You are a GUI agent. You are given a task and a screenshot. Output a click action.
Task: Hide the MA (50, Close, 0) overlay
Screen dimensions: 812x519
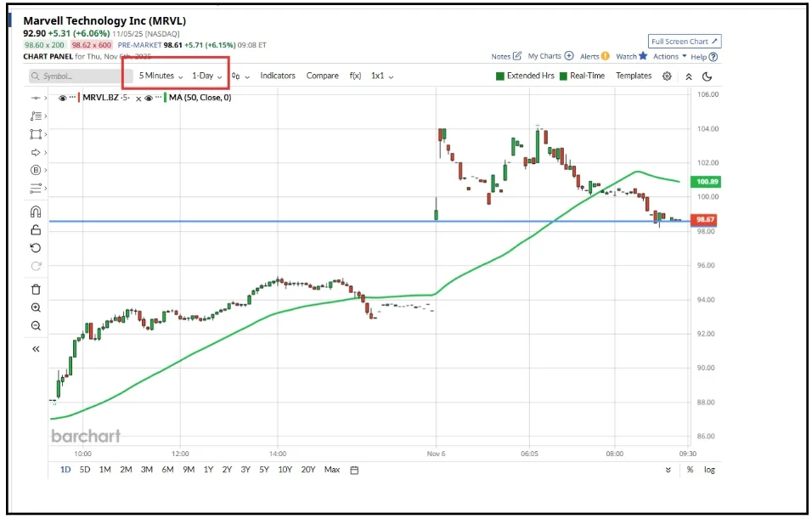149,97
